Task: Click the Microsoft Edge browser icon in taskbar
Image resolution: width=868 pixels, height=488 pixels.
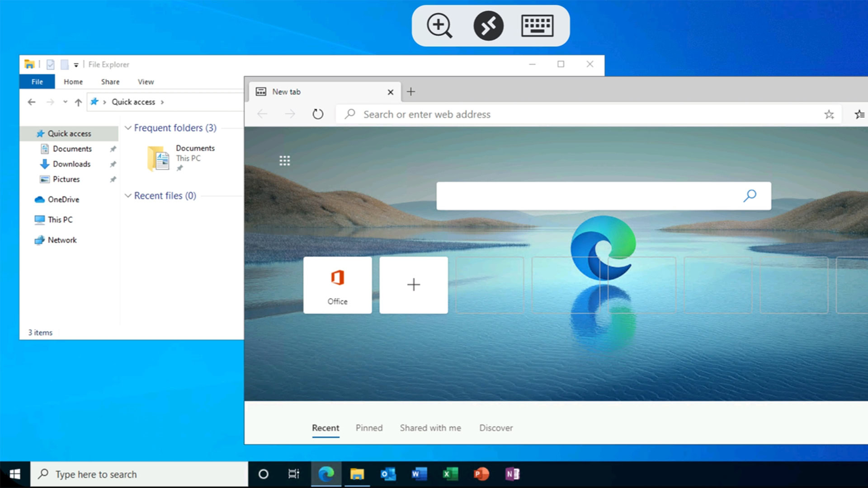Action: (326, 474)
